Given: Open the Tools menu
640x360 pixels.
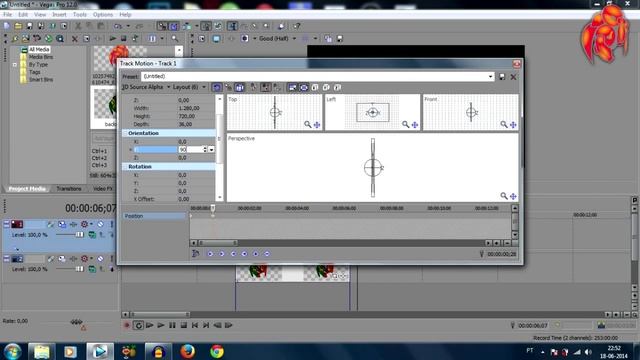Looking at the screenshot, I should pos(80,15).
